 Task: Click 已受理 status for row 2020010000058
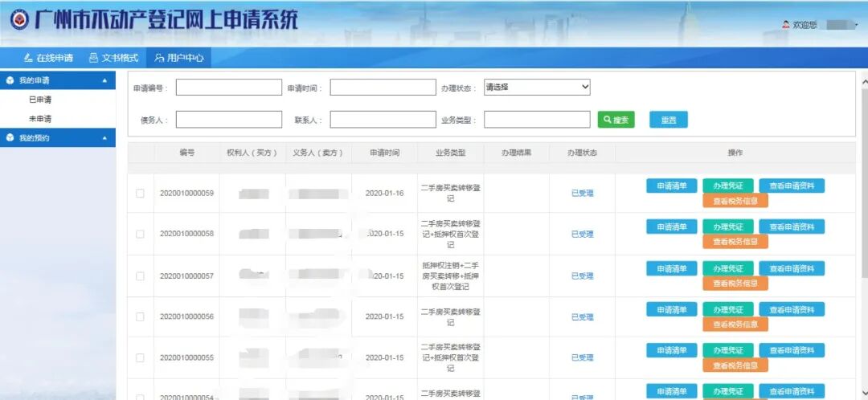coord(582,234)
